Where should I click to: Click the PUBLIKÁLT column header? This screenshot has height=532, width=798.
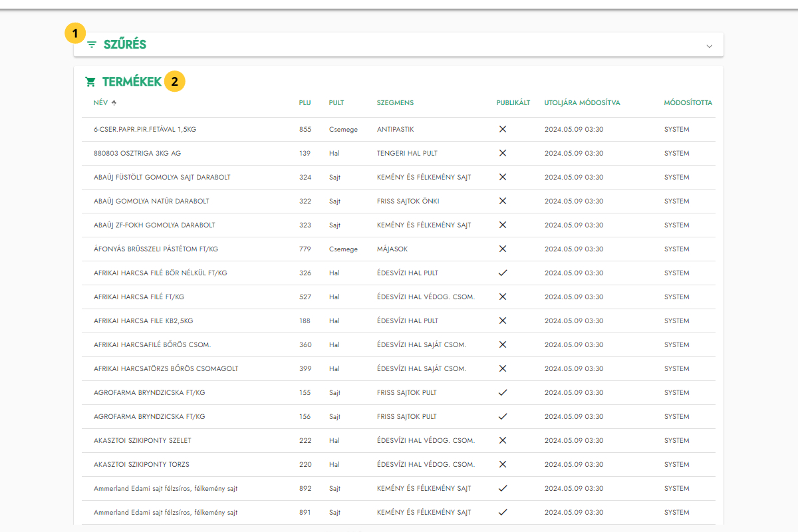point(513,103)
